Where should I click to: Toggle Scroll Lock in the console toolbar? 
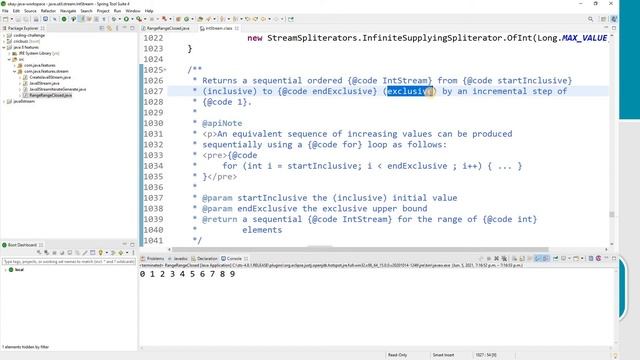522,258
